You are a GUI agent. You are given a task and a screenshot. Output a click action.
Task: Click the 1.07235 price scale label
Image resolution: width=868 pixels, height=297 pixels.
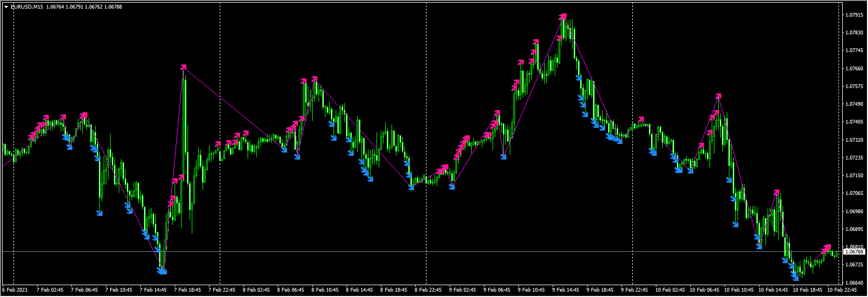click(854, 158)
